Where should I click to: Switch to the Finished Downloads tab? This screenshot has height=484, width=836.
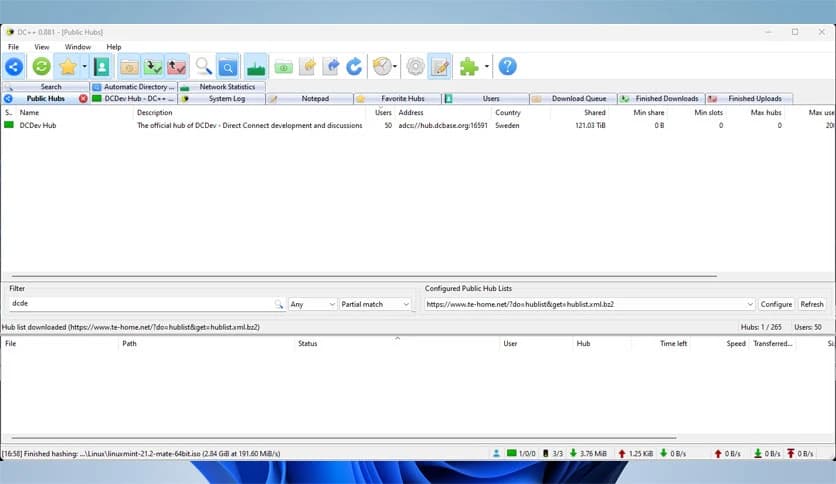tap(662, 99)
